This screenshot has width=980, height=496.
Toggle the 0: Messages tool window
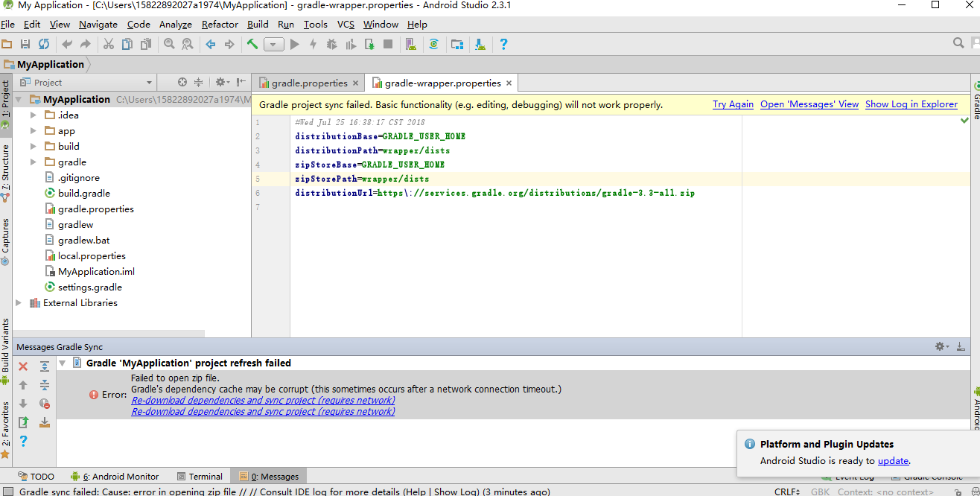point(269,476)
